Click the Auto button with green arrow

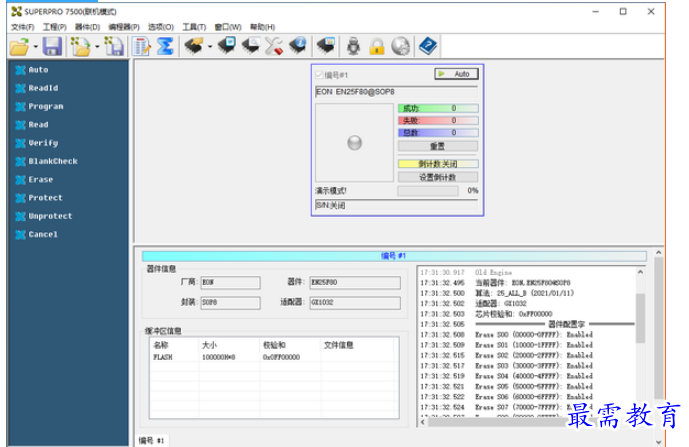(x=456, y=74)
